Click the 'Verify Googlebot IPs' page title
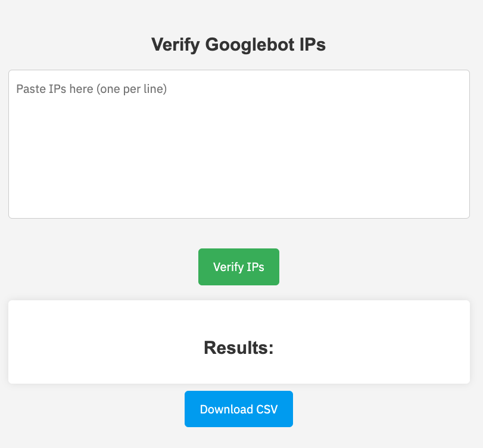The height and width of the screenshot is (448, 483). [238, 44]
